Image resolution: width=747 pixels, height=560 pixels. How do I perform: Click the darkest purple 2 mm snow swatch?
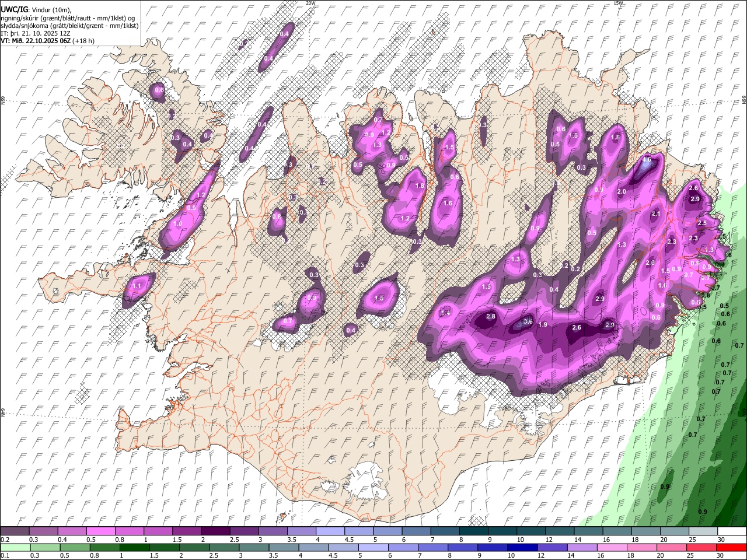point(215,531)
